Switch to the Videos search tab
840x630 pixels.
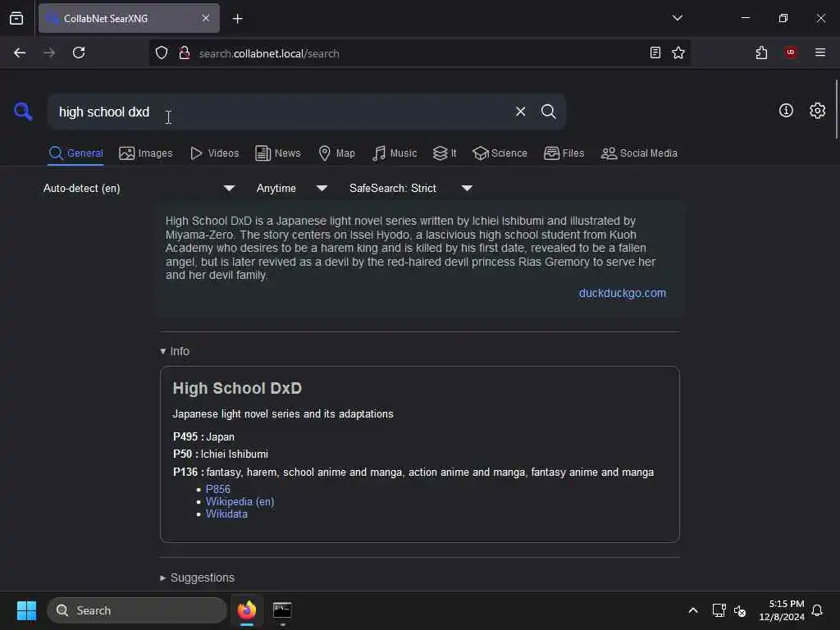(215, 153)
